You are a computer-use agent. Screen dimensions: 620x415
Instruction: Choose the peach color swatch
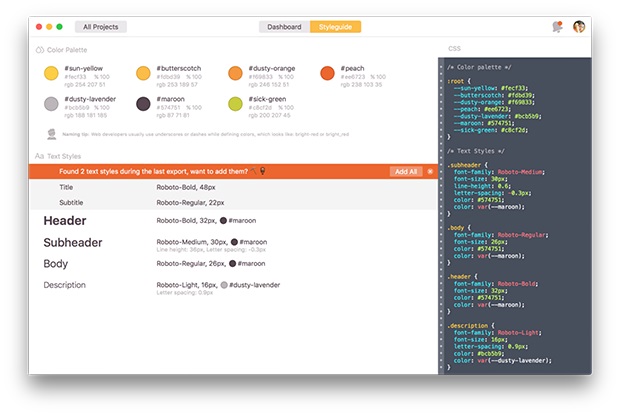click(327, 73)
